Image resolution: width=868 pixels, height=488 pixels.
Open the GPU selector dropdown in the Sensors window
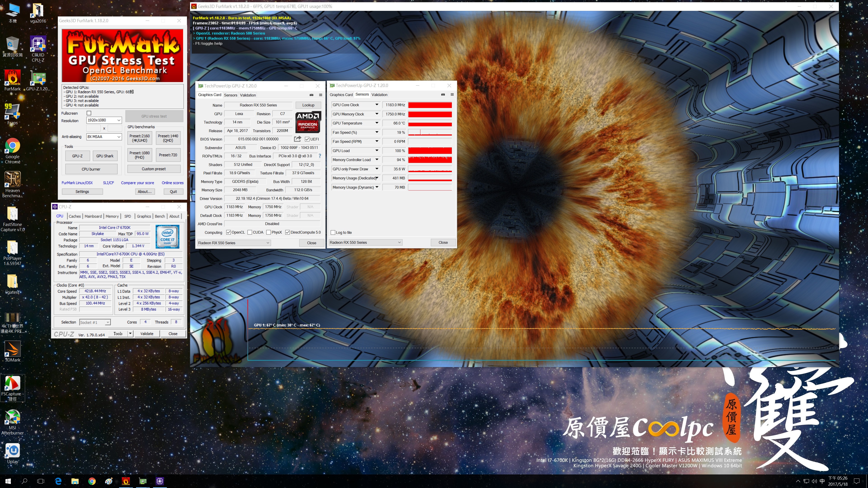(x=365, y=242)
